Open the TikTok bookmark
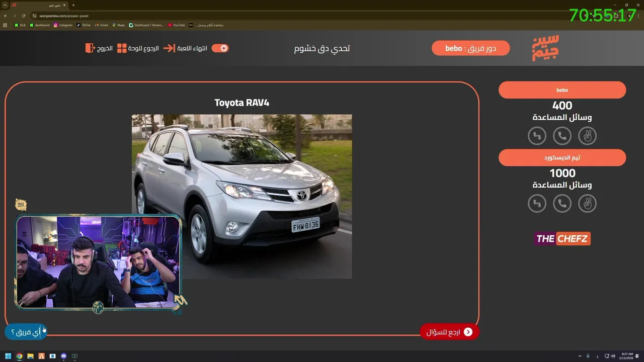Viewport: 644px width, 362px height. (84, 25)
